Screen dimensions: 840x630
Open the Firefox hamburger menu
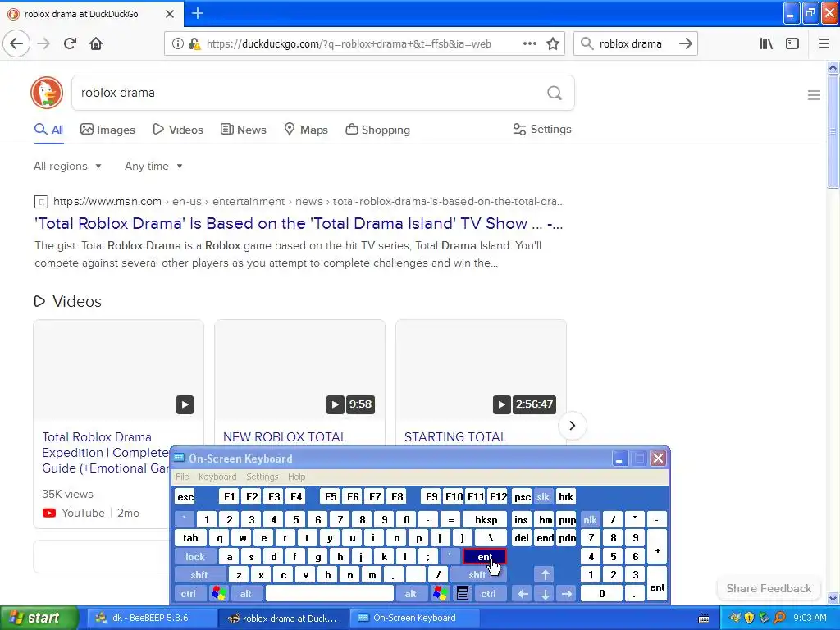(x=824, y=43)
